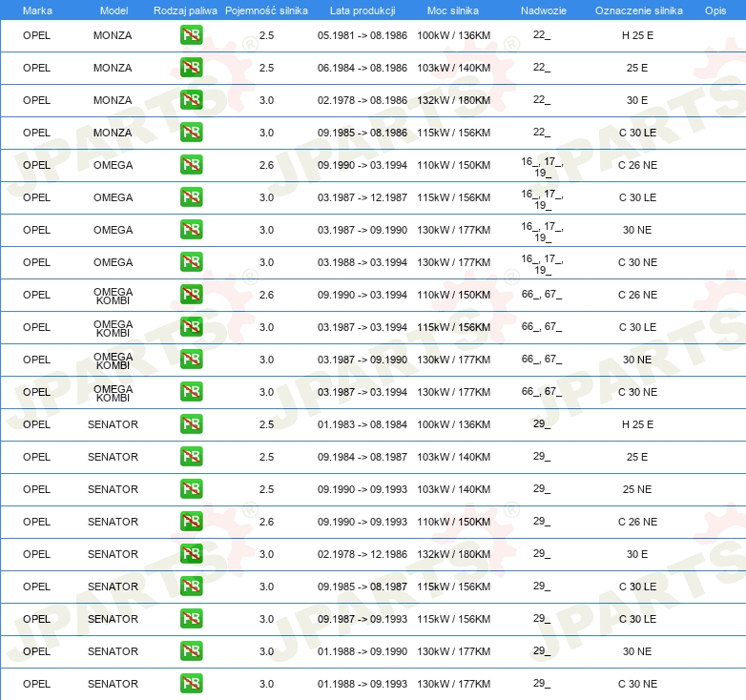Click fuel icon in Omega Kombi C 30 NE row

coord(191,392)
